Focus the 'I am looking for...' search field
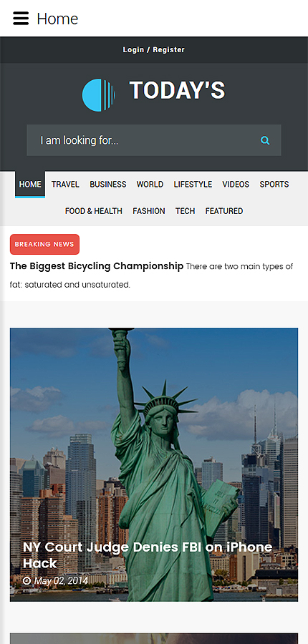Screen dimensions: 308x644 pos(154,140)
